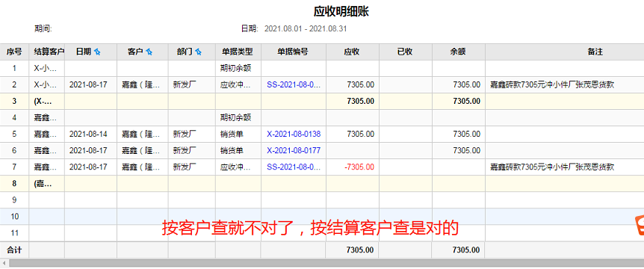Click the pin icon next to 日期 header

point(97,52)
